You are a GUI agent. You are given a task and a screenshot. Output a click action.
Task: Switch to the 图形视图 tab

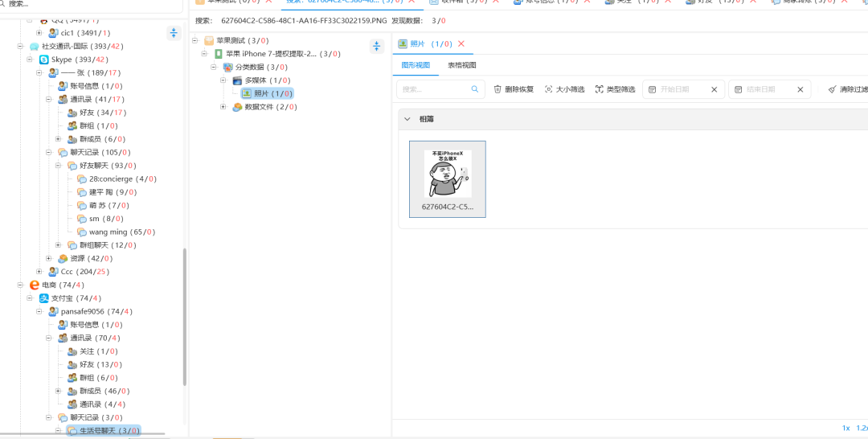[x=416, y=65]
